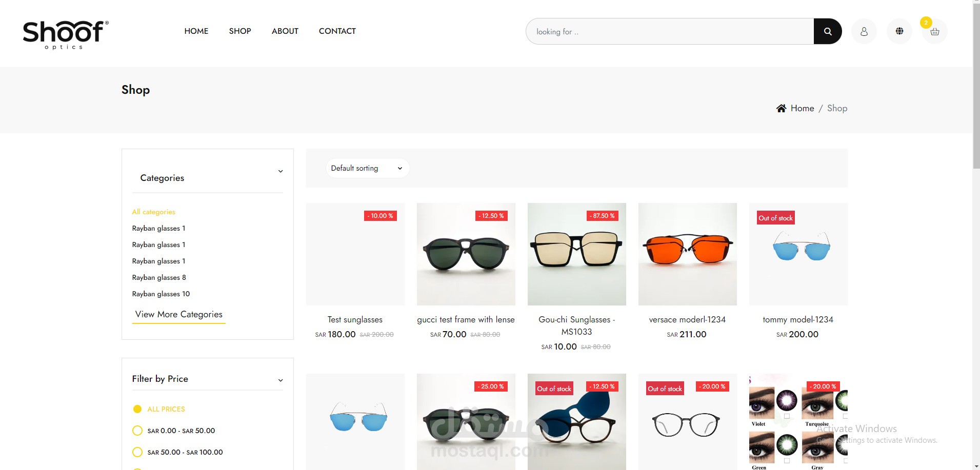This screenshot has width=980, height=470.
Task: Click the SAR 180.00 price
Action: click(x=335, y=334)
